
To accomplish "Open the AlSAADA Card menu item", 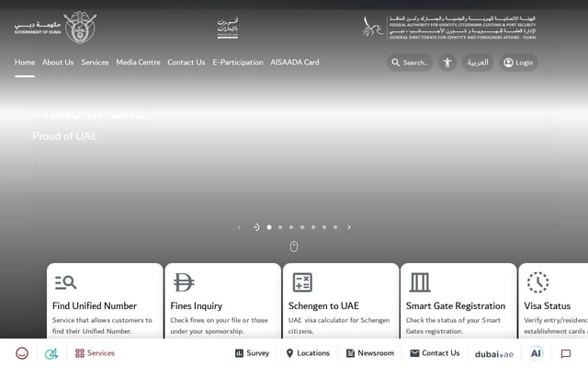I will 295,63.
